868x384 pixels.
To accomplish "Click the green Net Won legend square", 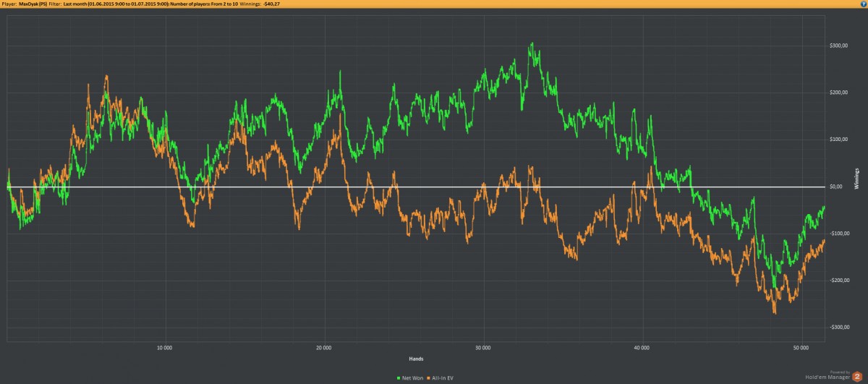I will point(399,377).
